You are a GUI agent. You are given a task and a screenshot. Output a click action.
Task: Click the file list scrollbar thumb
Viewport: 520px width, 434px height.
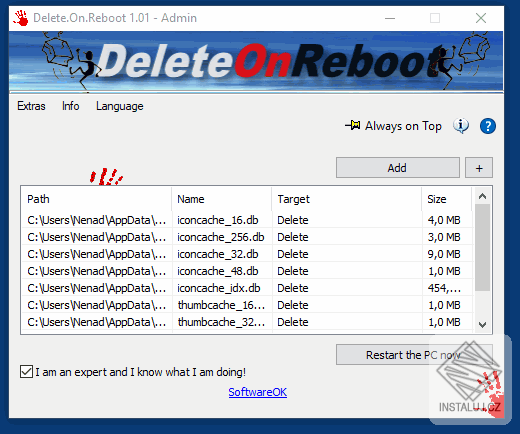point(482,248)
